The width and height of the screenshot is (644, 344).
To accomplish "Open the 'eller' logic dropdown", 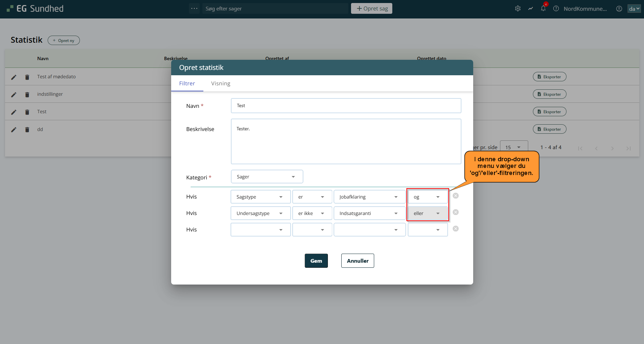I will click(427, 213).
